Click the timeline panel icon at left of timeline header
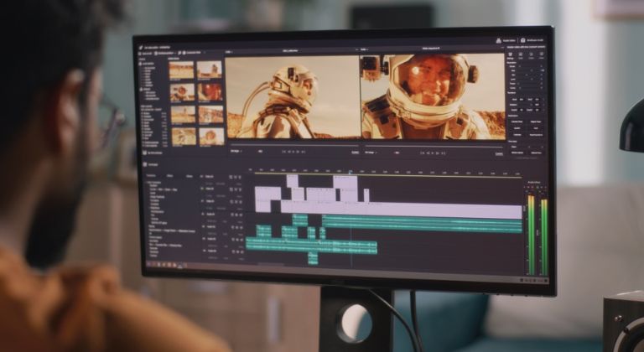644x352 pixels. coord(143,164)
